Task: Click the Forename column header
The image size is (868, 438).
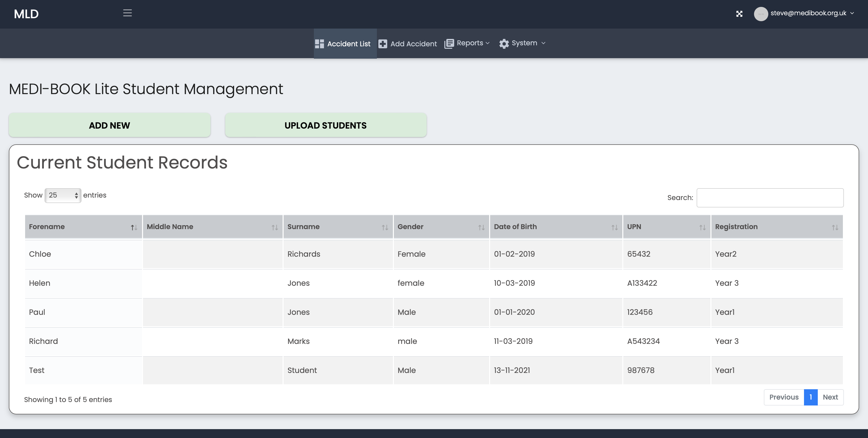Action: [x=83, y=227]
